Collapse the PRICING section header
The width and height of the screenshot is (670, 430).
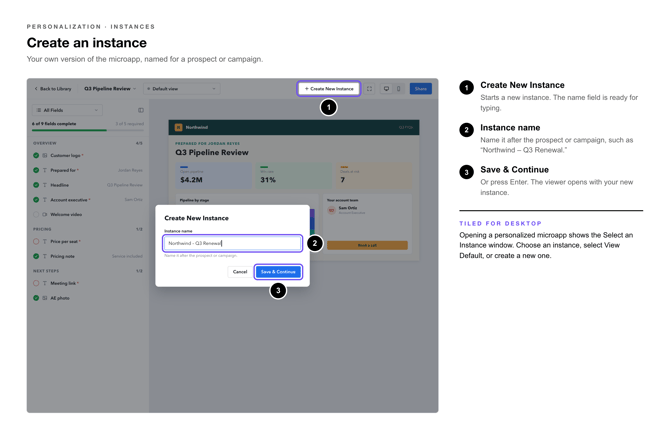[88, 229]
